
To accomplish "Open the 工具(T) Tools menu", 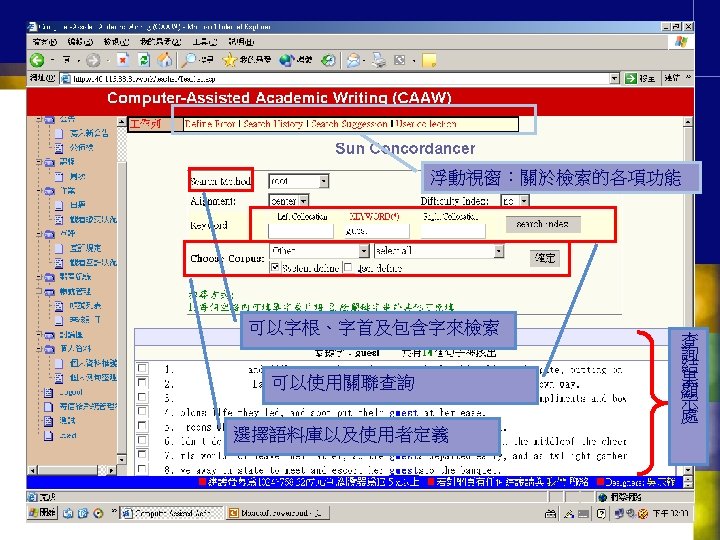I will [205, 42].
